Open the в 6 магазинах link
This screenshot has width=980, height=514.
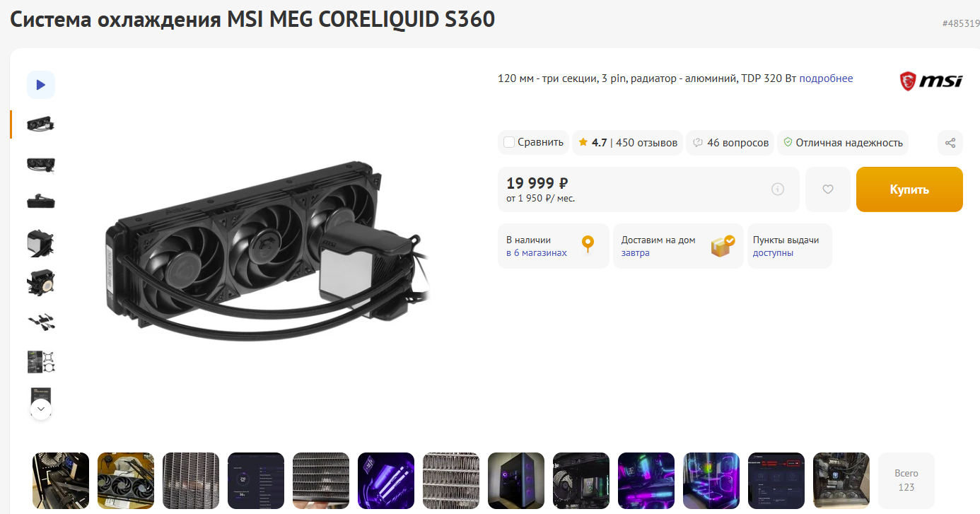click(x=537, y=253)
